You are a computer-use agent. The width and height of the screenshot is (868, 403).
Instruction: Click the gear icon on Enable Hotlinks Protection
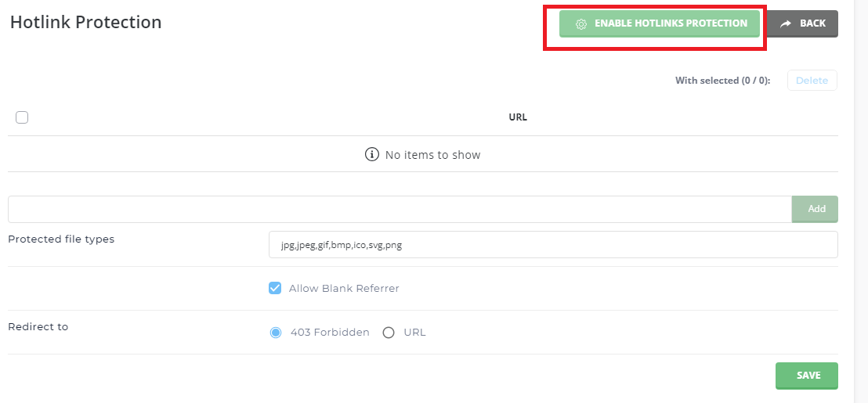point(580,24)
